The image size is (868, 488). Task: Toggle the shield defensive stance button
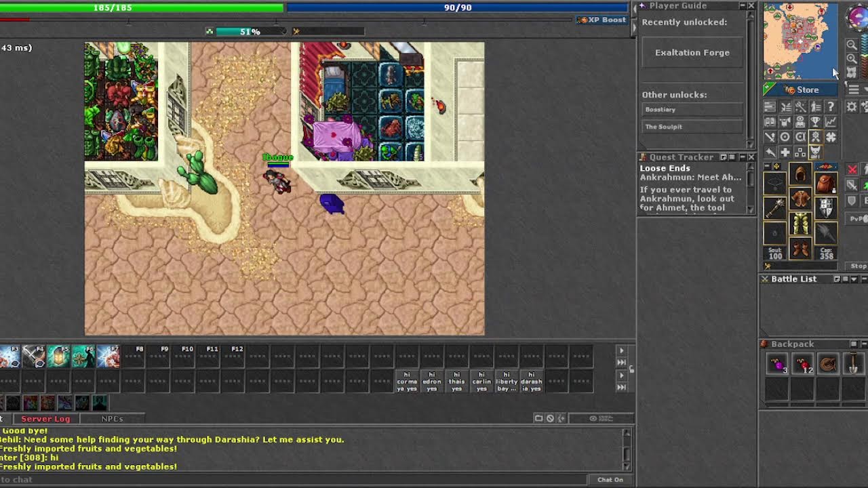point(852,201)
